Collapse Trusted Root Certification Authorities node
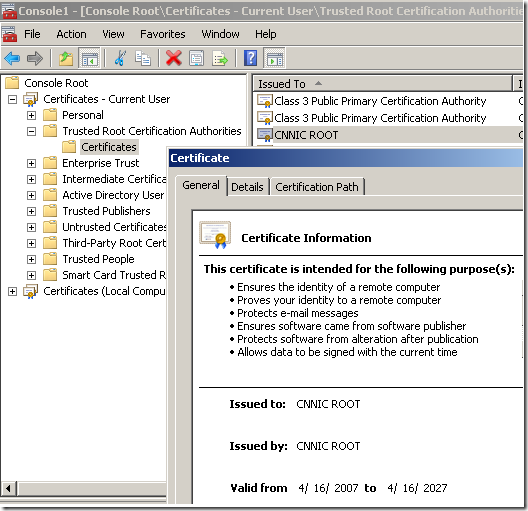 pyautogui.click(x=31, y=131)
